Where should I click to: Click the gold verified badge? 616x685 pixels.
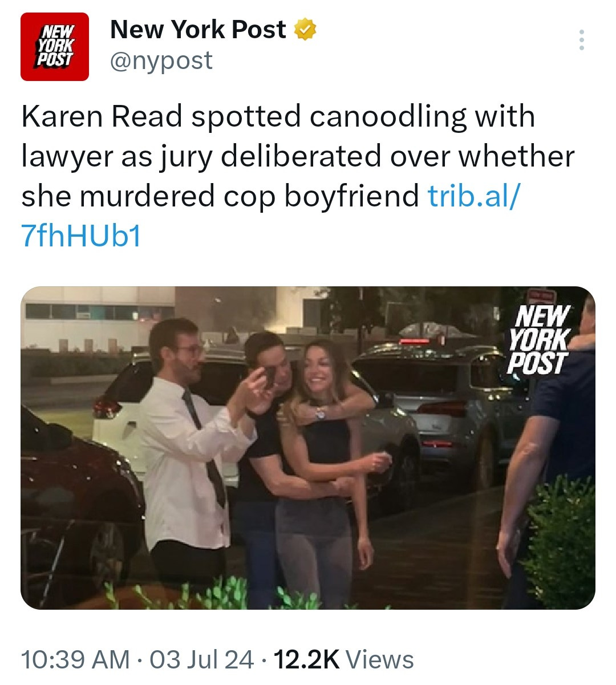pos(305,30)
